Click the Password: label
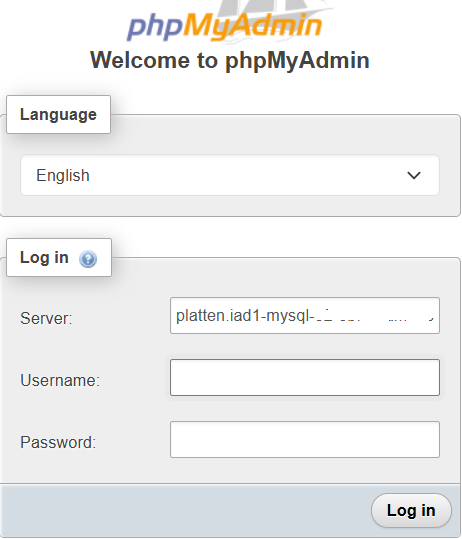The image size is (462, 539). tap(58, 442)
